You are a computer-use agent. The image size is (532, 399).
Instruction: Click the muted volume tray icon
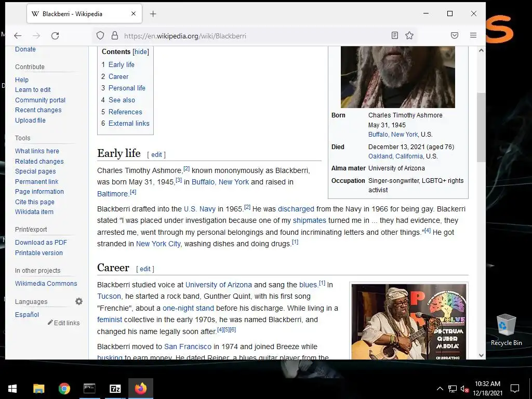tap(465, 389)
